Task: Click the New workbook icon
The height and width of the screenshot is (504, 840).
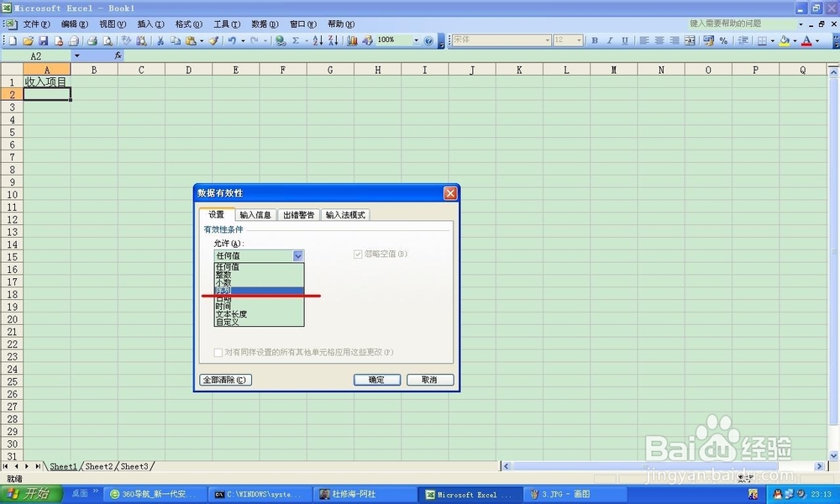Action: click(13, 40)
